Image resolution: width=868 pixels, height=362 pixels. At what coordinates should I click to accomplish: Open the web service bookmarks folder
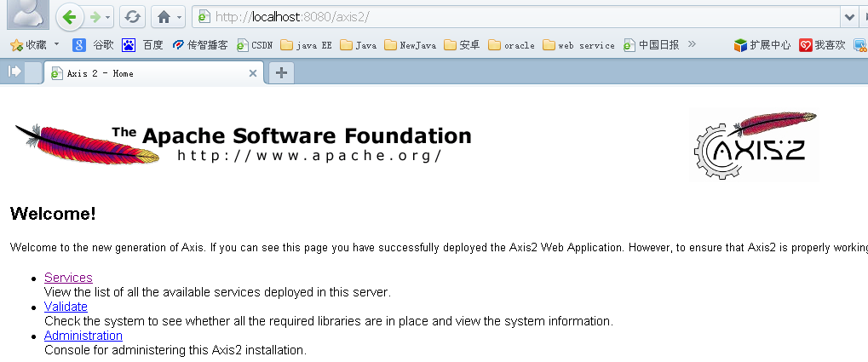tap(578, 45)
